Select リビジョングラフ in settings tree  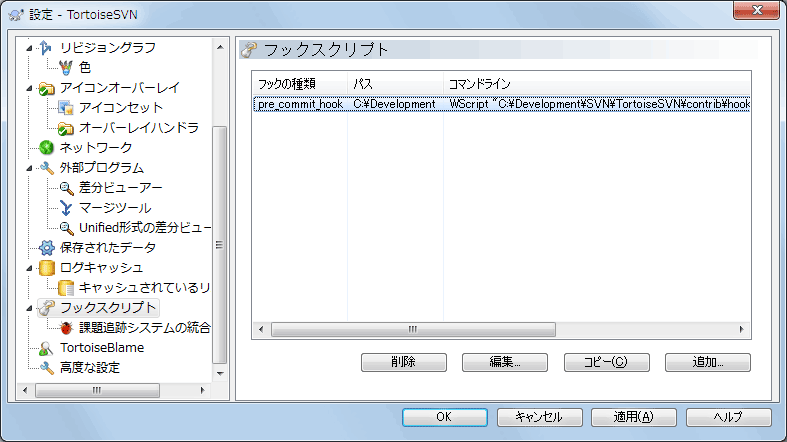[107, 48]
